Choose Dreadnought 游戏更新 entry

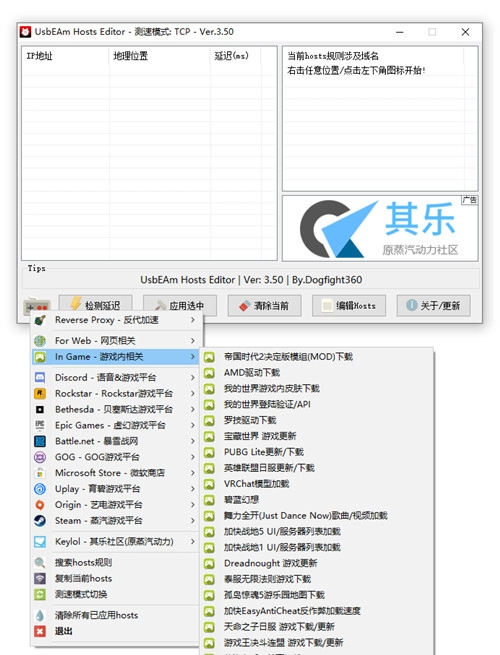[x=317, y=563]
